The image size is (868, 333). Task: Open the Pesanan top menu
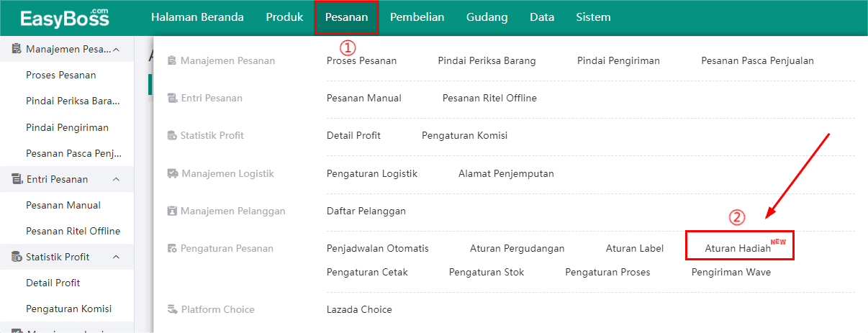(x=346, y=17)
